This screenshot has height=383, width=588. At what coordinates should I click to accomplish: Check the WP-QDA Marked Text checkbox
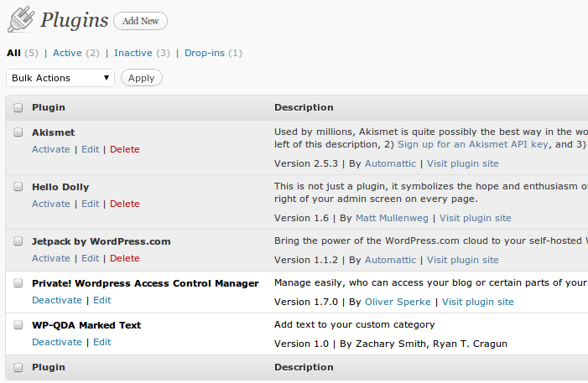point(18,325)
